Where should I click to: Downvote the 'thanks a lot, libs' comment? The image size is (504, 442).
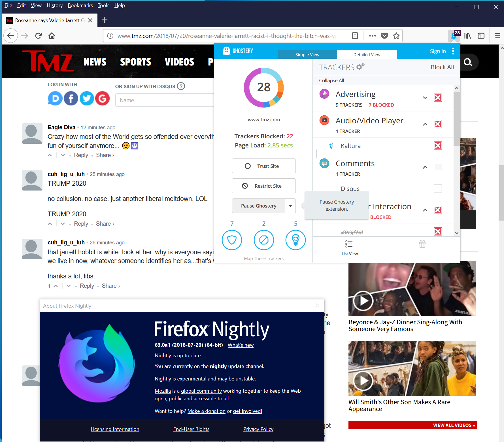pos(69,286)
